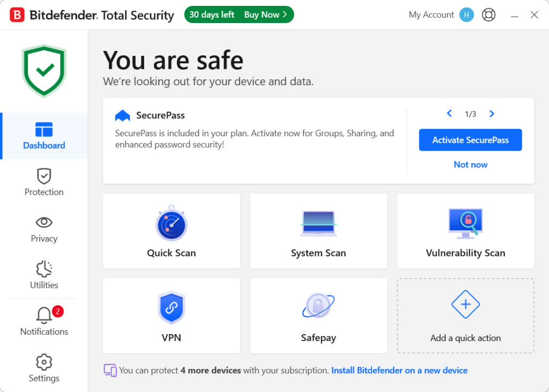Click the 30 days left Buy Now button

click(x=239, y=14)
